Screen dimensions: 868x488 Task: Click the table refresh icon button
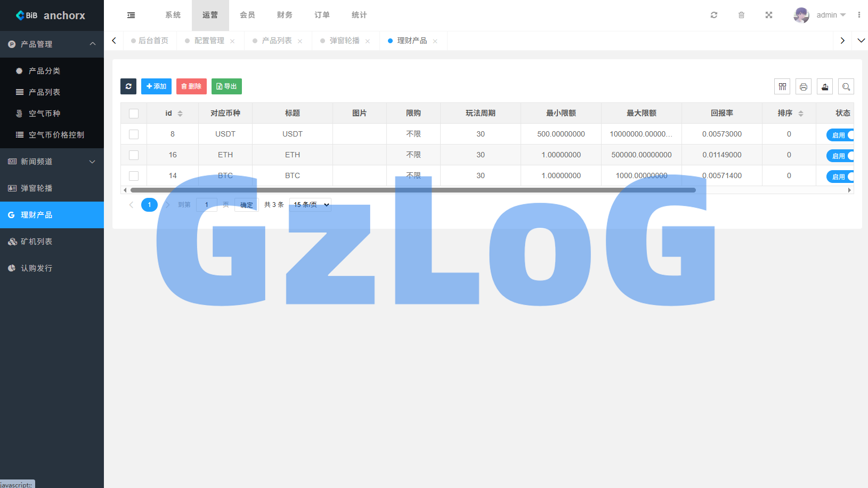128,86
